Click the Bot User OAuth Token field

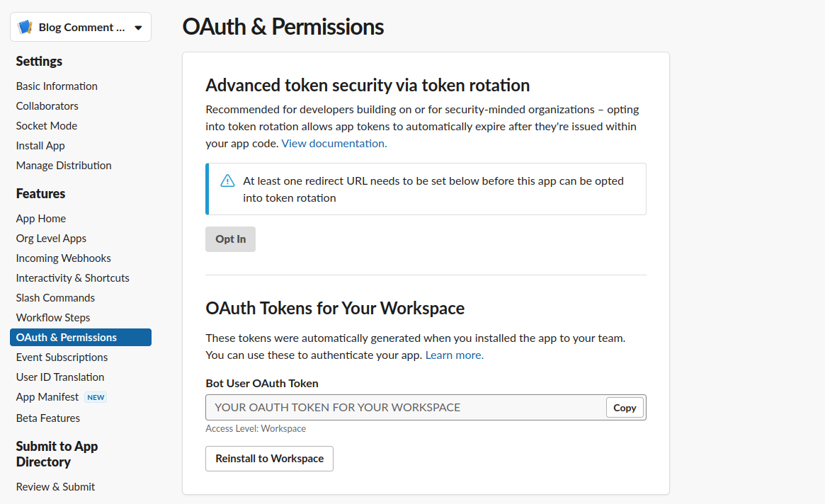[x=405, y=408]
